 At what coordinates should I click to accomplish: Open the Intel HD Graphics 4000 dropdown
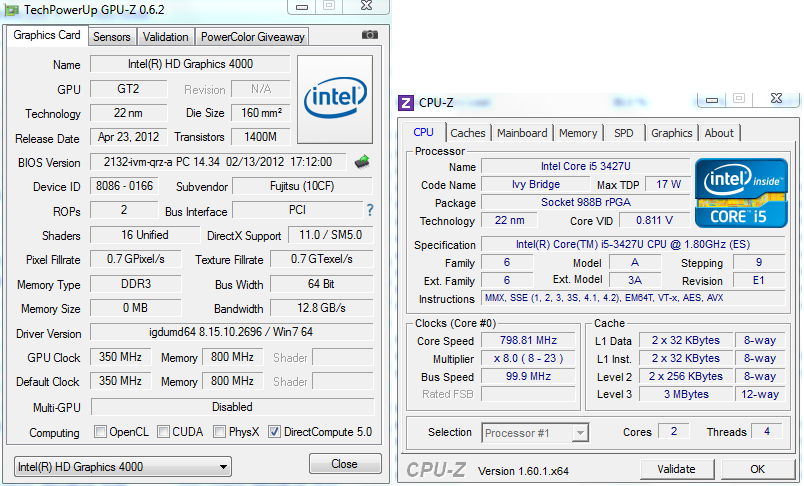(122, 467)
